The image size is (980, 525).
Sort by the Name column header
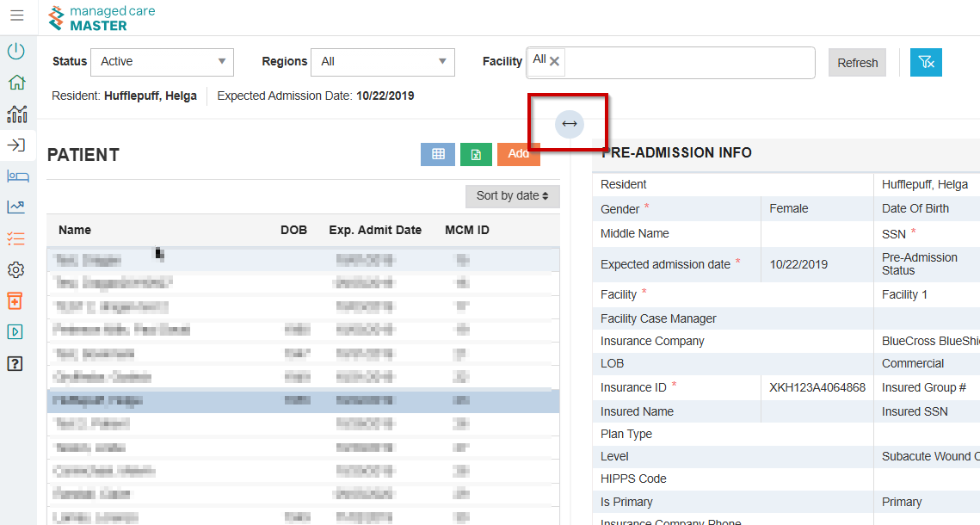click(x=75, y=230)
